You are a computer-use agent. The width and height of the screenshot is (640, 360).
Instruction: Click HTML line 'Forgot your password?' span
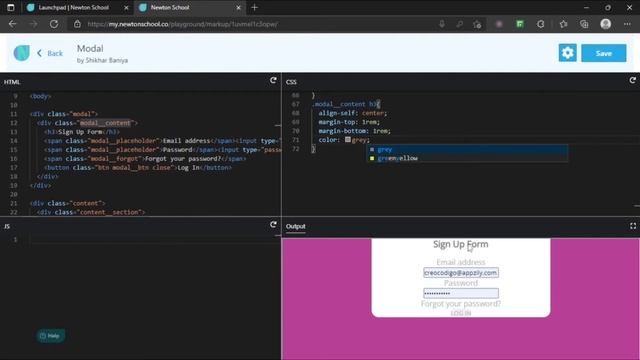click(145, 159)
